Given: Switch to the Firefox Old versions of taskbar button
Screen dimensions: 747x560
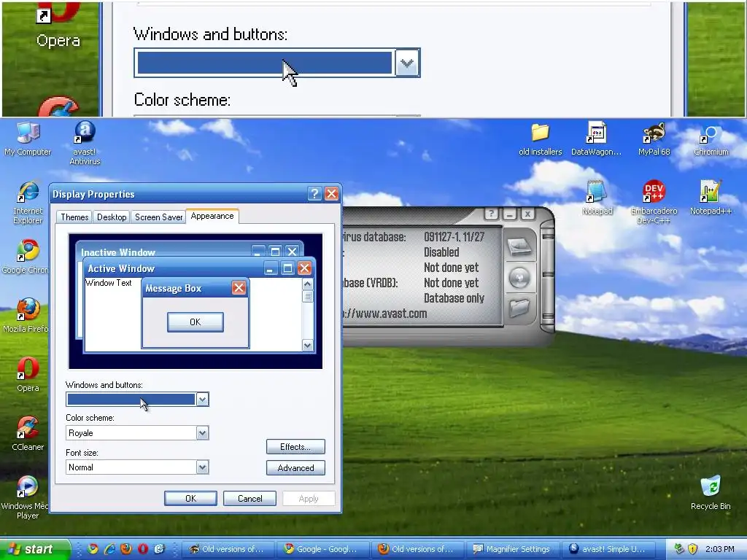Looking at the screenshot, I should 418,549.
